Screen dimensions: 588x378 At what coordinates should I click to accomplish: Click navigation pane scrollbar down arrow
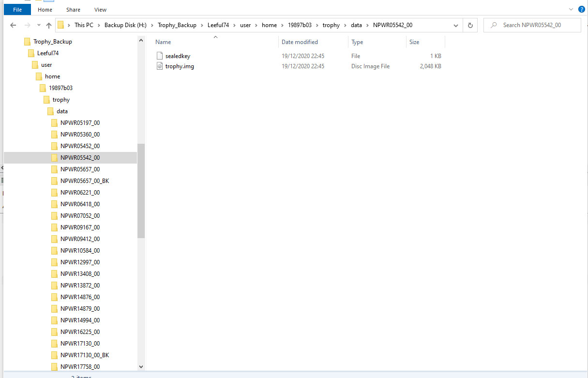coord(141,367)
